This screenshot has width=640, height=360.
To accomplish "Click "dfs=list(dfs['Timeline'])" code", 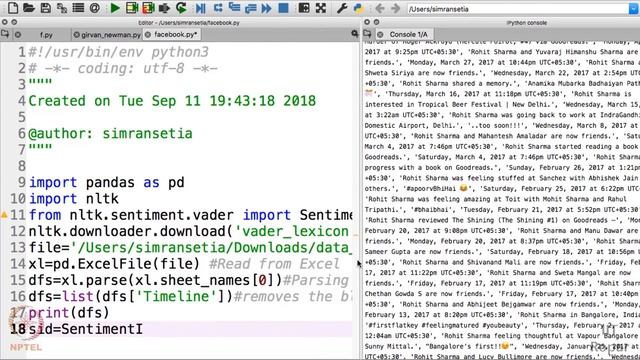I will point(131,296).
